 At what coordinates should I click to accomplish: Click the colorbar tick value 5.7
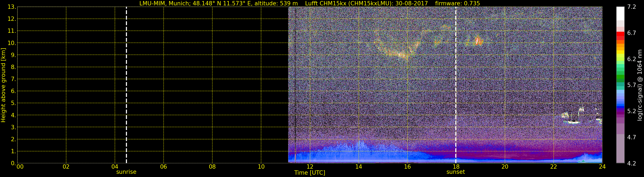632,85
